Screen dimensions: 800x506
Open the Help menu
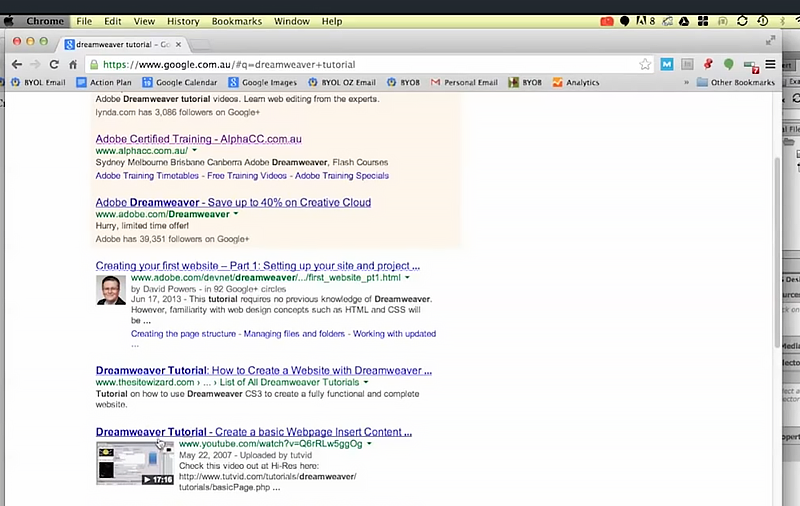pyautogui.click(x=332, y=21)
